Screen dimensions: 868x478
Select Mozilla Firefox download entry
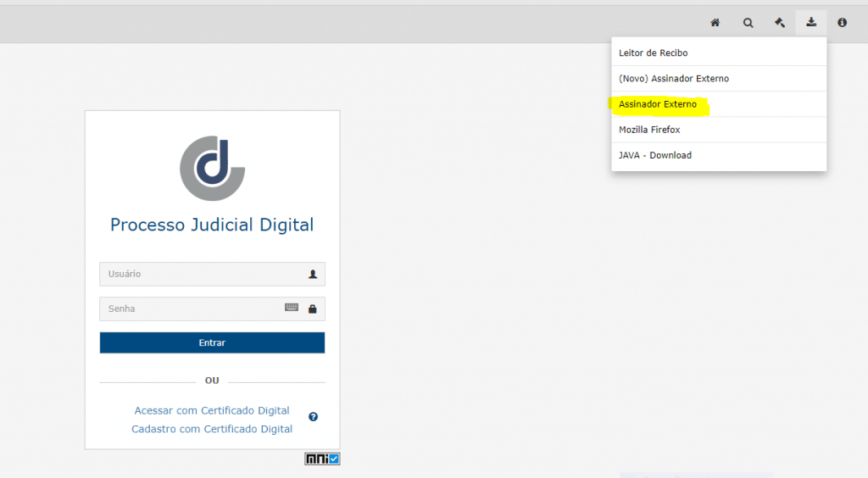click(x=719, y=130)
